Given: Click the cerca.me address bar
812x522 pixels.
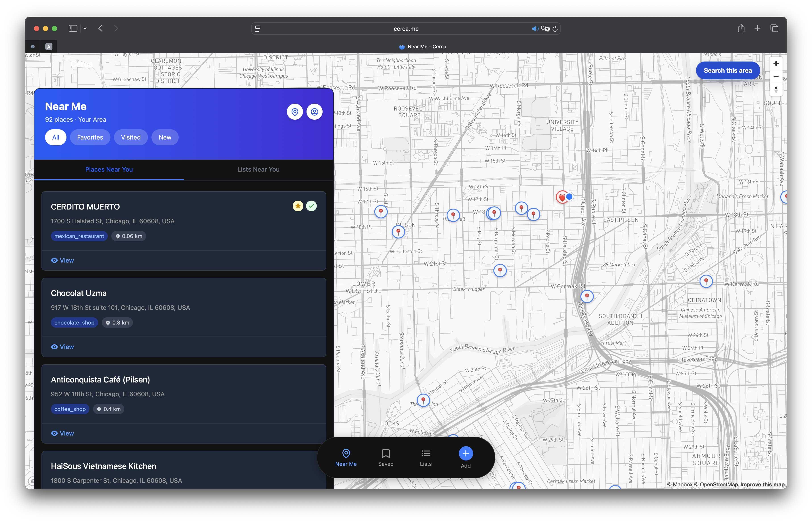Looking at the screenshot, I should click(x=406, y=29).
